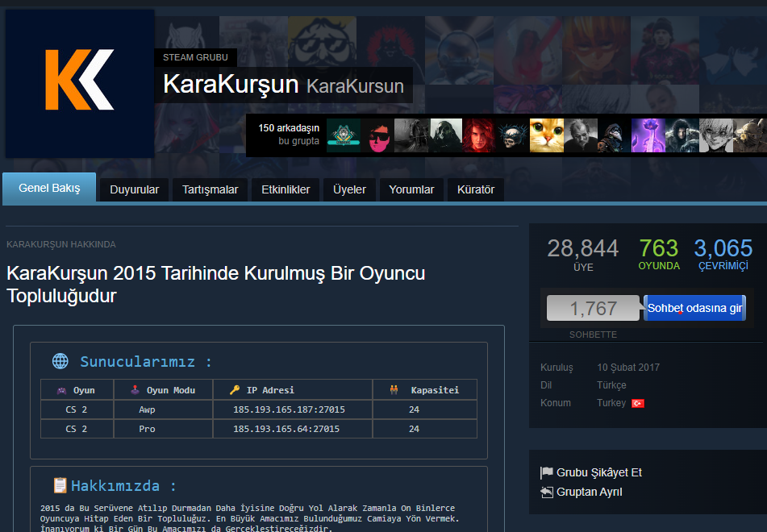View the Üyeler tab
767x532 pixels.
(349, 189)
